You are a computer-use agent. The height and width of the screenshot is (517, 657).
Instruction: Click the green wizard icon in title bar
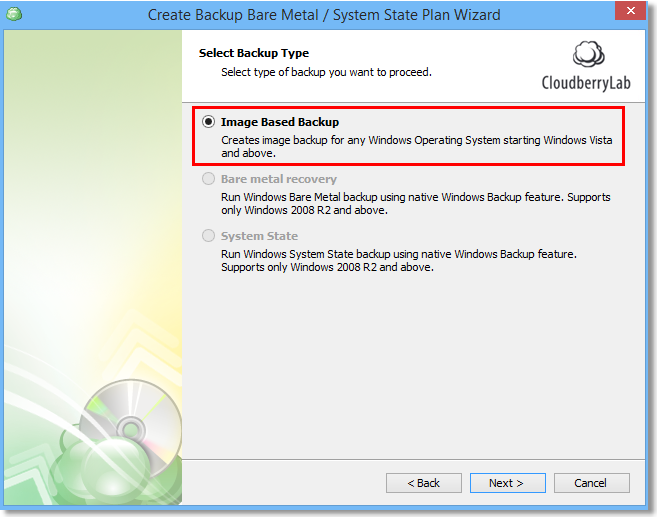[16, 15]
